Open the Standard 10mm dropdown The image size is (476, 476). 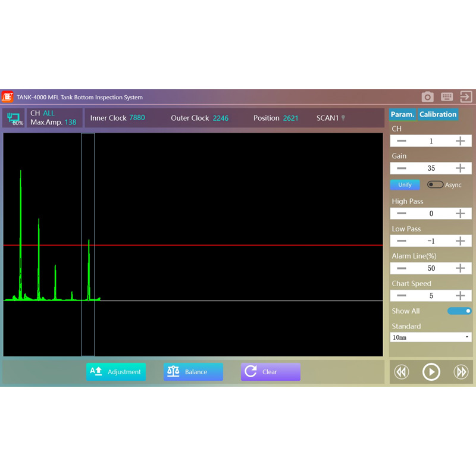point(431,337)
